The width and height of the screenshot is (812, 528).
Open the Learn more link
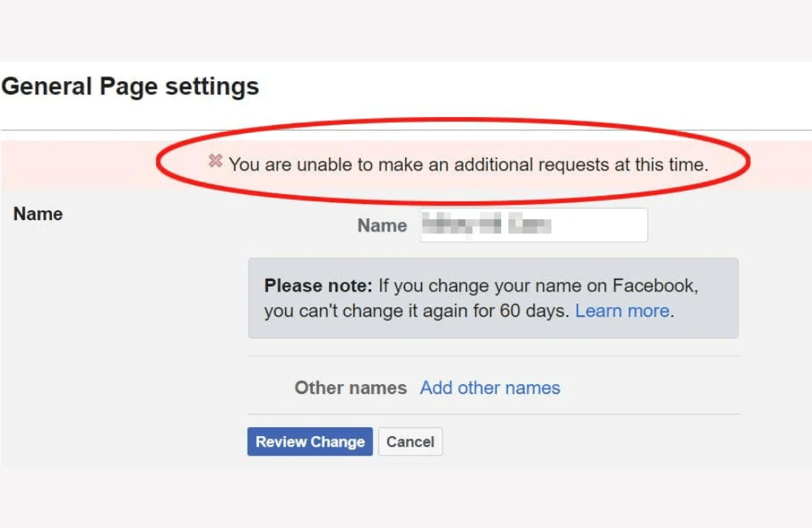pyautogui.click(x=624, y=311)
